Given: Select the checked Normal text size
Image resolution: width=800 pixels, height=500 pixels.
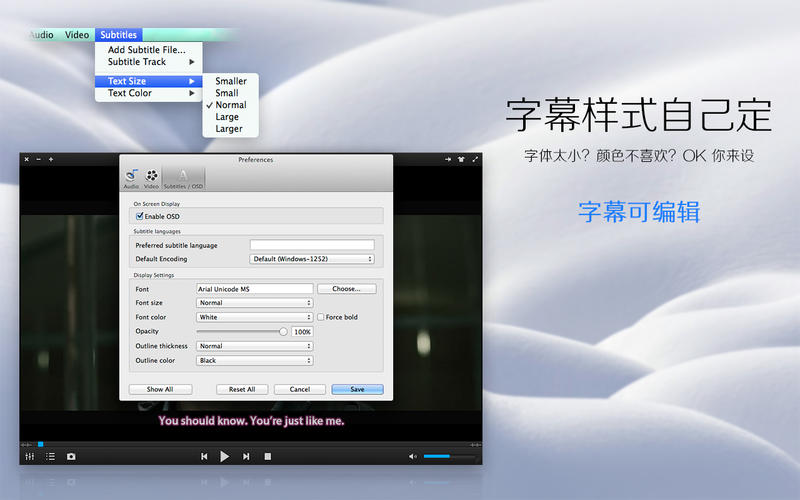Looking at the screenshot, I should pyautogui.click(x=231, y=105).
